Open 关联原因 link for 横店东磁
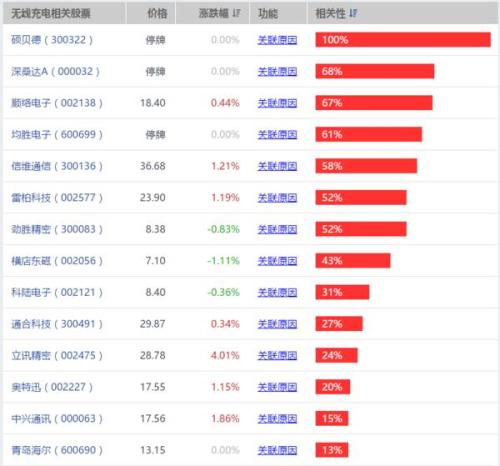 277,261
